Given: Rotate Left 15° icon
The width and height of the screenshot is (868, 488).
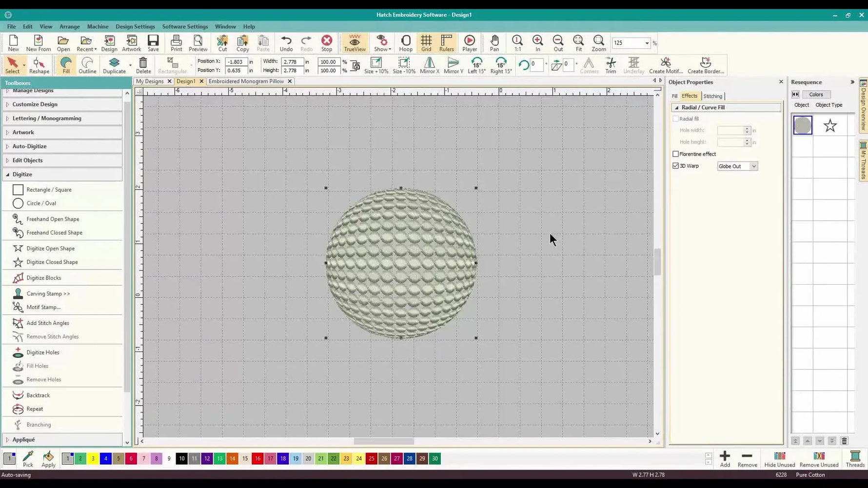Looking at the screenshot, I should 477,65.
